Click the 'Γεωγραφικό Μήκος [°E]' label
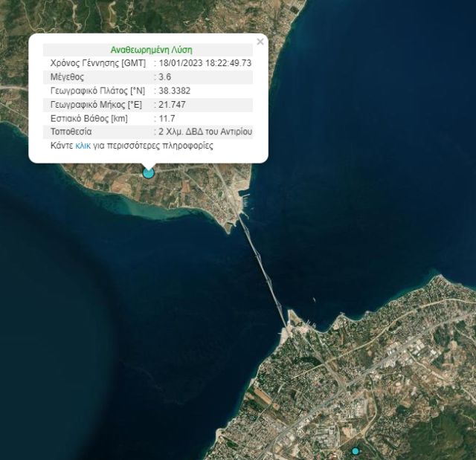 (96, 105)
